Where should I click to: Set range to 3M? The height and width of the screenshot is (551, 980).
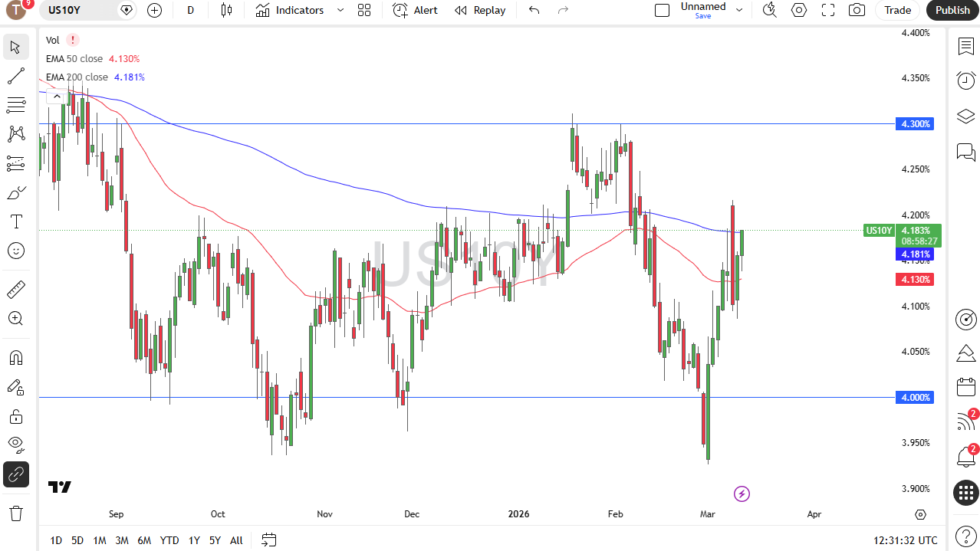tap(122, 540)
